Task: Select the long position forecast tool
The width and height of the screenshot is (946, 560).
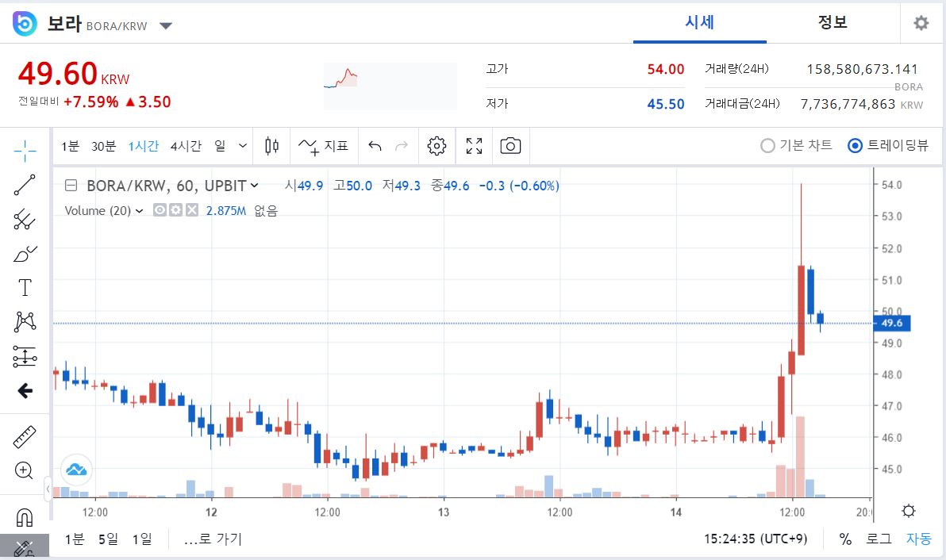Action: [25, 356]
